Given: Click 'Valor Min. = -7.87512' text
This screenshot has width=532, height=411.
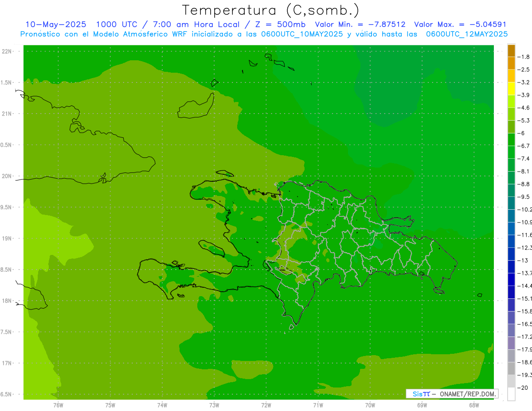Looking at the screenshot, I should [x=360, y=24].
